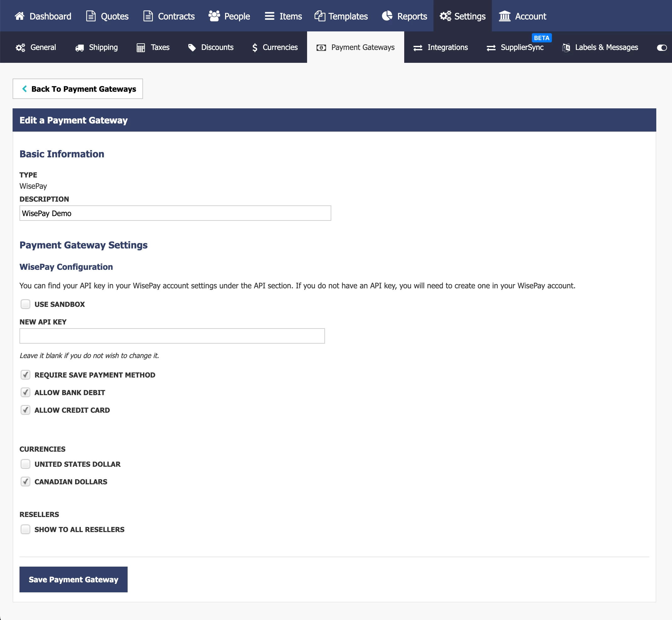Open the Quotes menu
The image size is (672, 620).
tap(107, 16)
